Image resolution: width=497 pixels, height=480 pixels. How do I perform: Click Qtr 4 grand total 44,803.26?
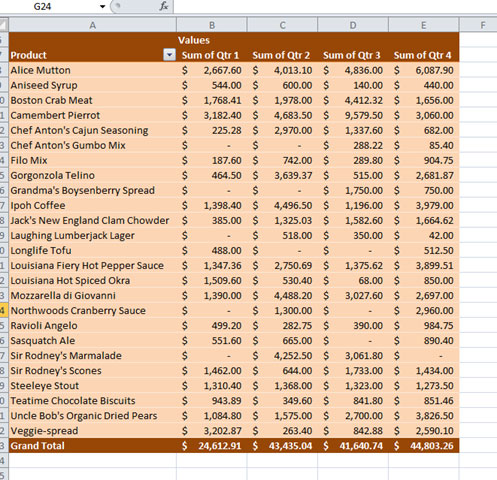[424, 446]
